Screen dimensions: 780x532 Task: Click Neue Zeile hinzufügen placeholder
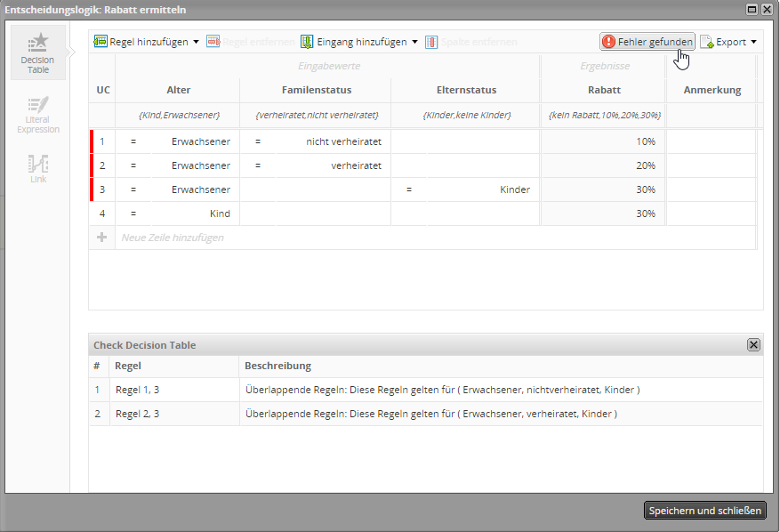(x=173, y=238)
